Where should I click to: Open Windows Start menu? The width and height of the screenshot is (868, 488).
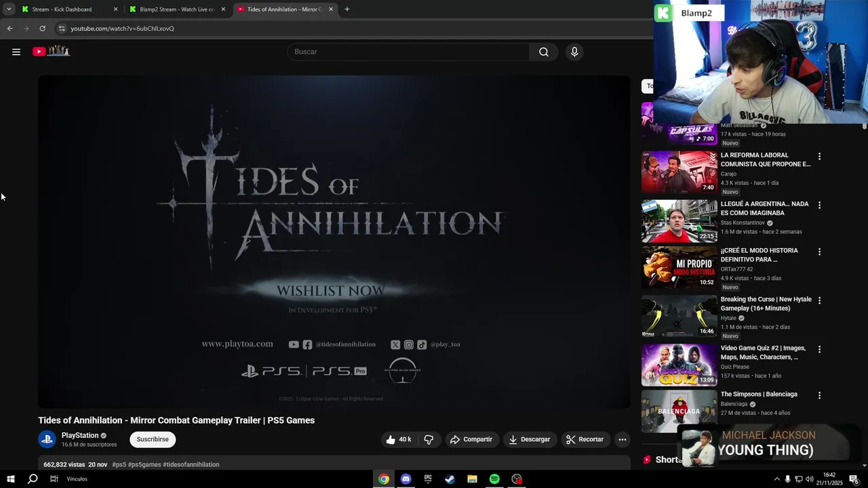11,479
